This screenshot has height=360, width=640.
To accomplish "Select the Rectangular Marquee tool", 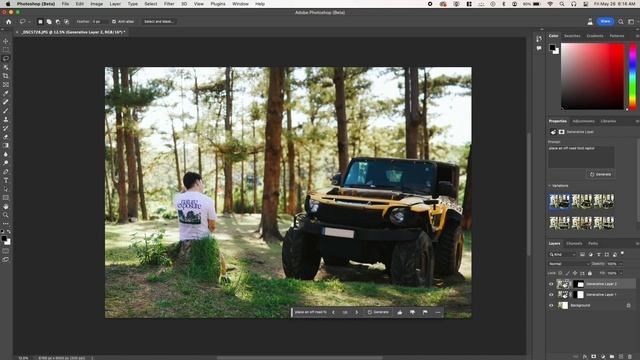I will [x=6, y=50].
